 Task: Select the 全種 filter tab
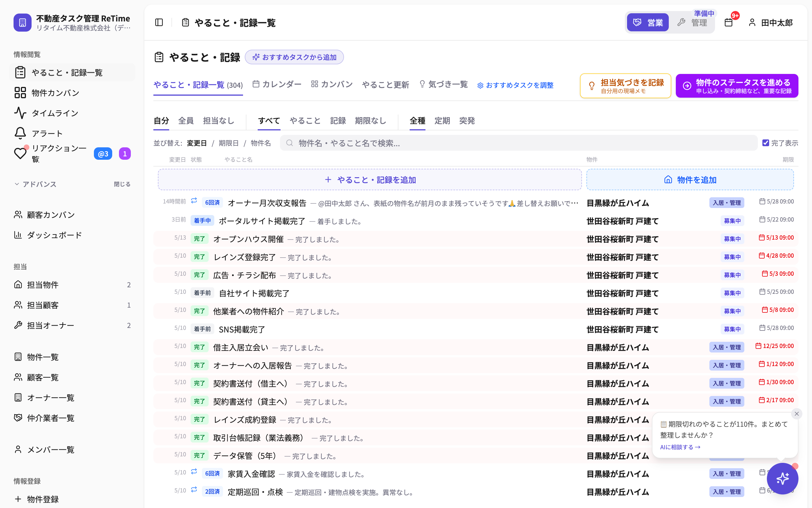coord(417,121)
